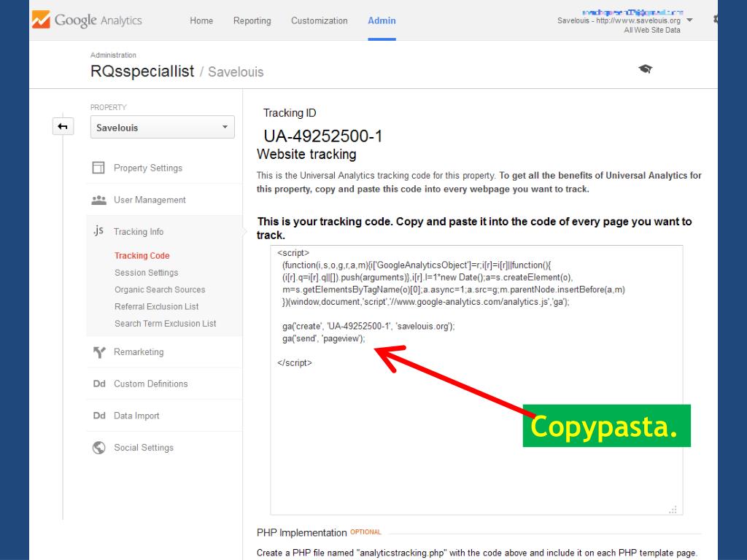The image size is (747, 560).
Task: Open Referral Exclusion List
Action: [156, 307]
